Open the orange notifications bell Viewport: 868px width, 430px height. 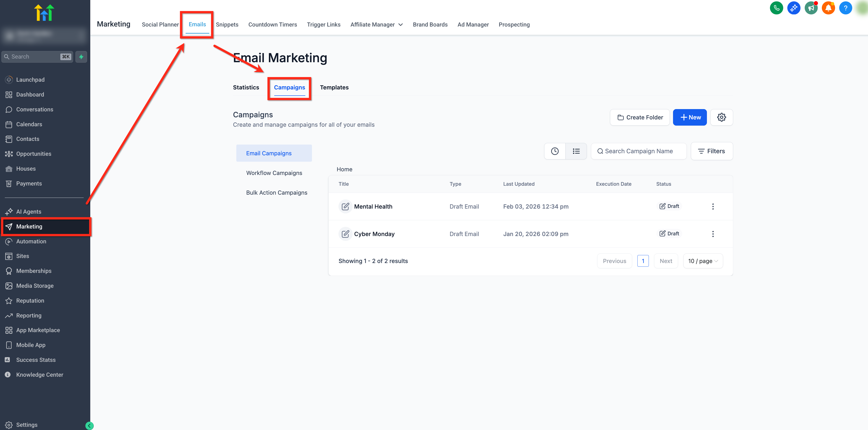(828, 8)
